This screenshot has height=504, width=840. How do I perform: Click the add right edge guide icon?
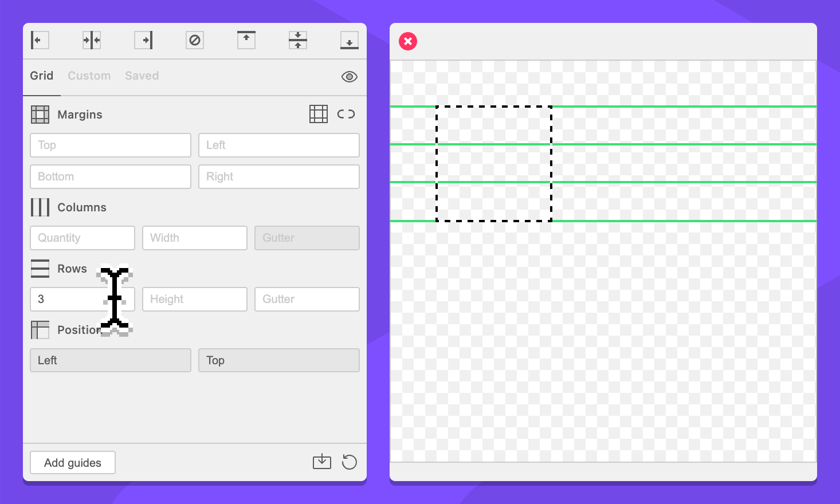click(143, 40)
